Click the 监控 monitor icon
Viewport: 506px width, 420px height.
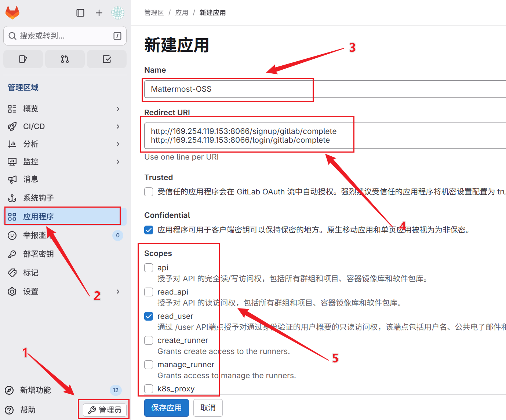(12, 162)
